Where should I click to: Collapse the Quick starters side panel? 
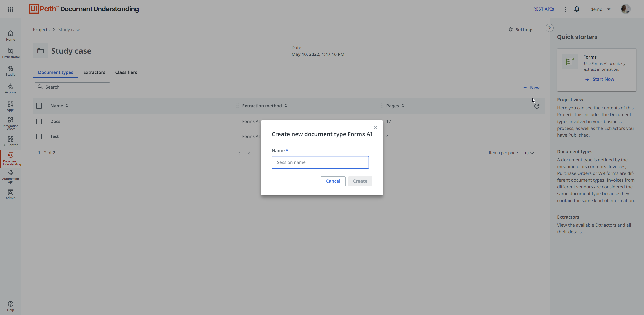click(550, 28)
